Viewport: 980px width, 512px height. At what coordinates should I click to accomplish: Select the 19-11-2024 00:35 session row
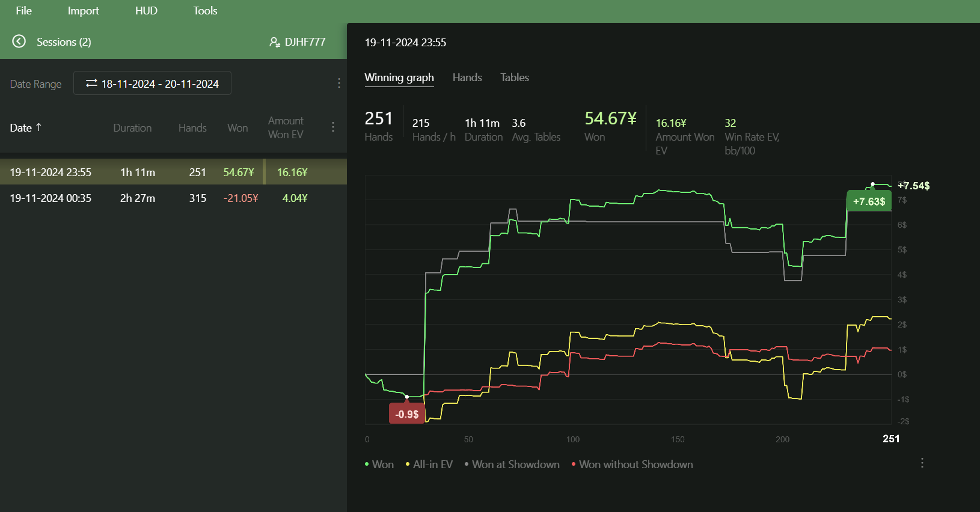(173, 198)
